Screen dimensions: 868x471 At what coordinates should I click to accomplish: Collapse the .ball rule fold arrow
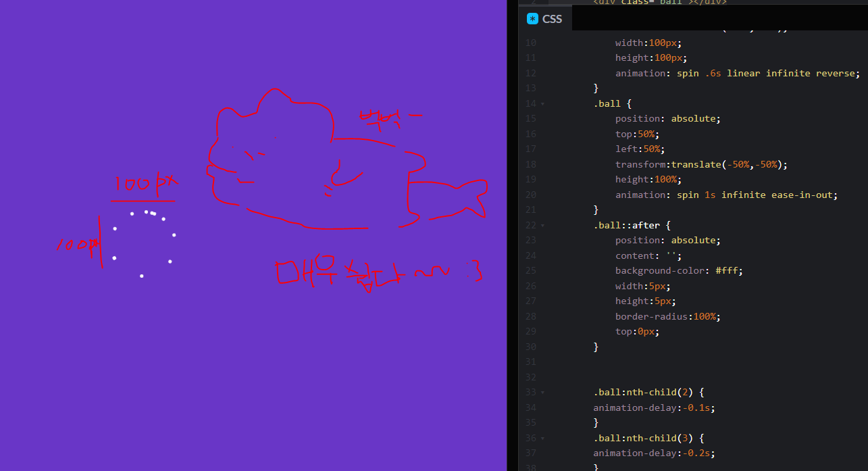542,103
